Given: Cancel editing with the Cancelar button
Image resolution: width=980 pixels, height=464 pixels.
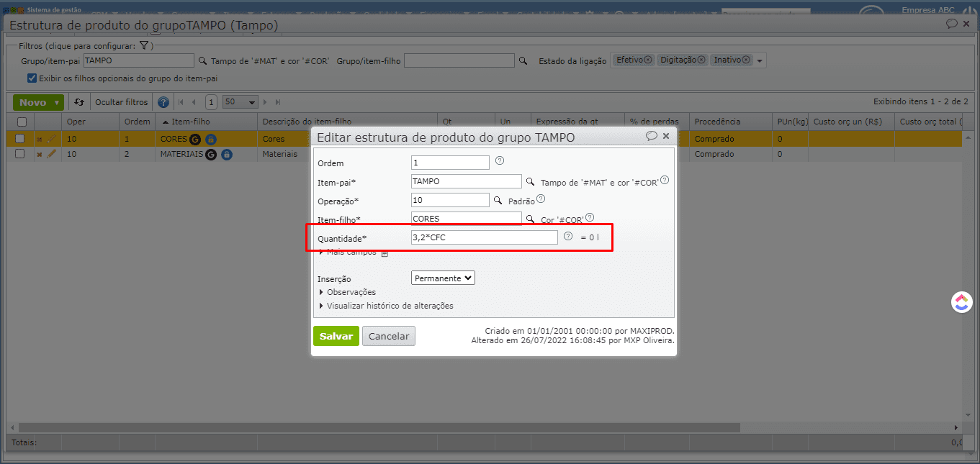Looking at the screenshot, I should coord(389,336).
